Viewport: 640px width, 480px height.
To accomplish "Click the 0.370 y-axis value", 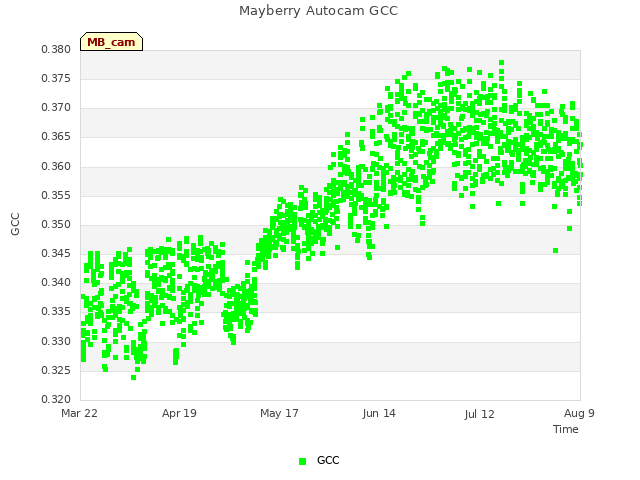I will pyautogui.click(x=56, y=108).
